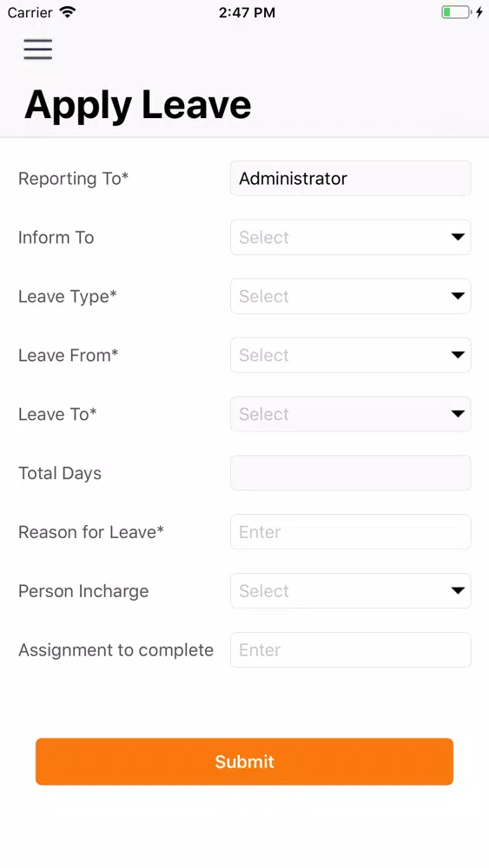Click Leave From dropdown arrow

(x=458, y=355)
